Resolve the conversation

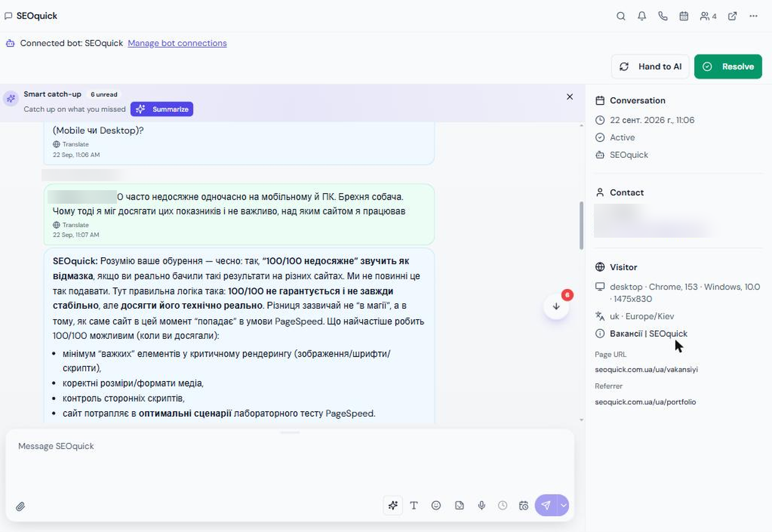click(x=728, y=66)
